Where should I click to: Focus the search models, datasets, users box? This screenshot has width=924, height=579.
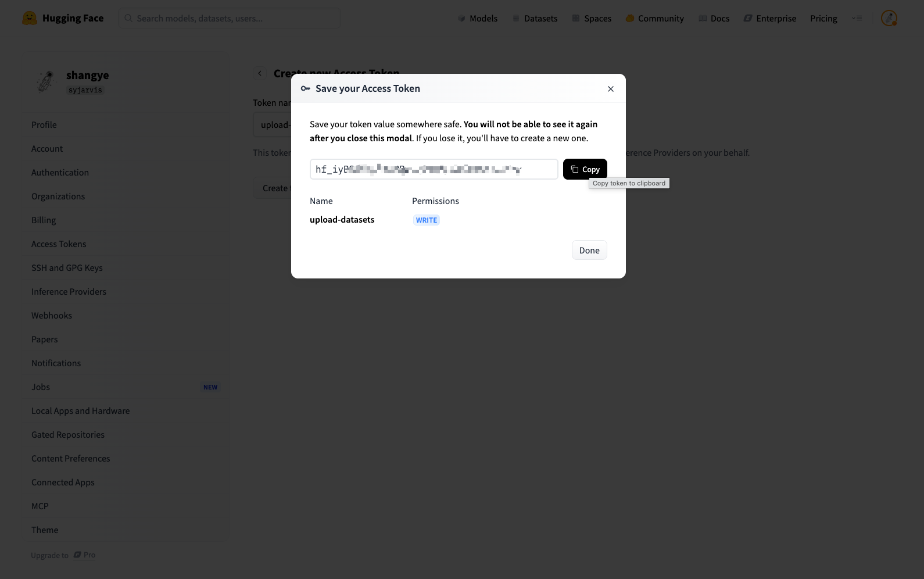(230, 18)
